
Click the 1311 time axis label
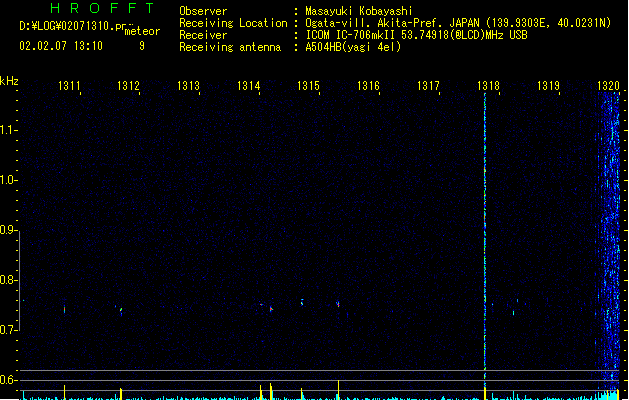point(69,85)
